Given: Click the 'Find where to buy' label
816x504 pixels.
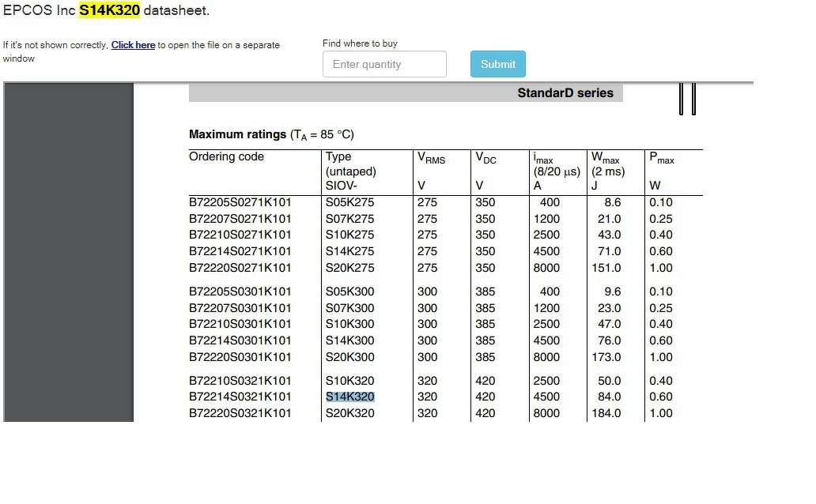Looking at the screenshot, I should (360, 43).
